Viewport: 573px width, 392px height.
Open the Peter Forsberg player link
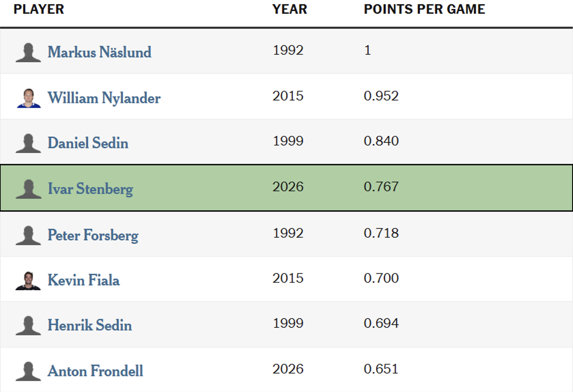[93, 236]
